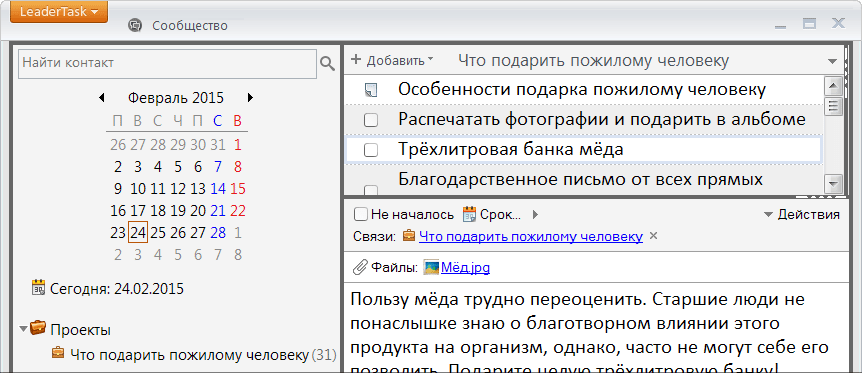Click the note icon for Особенности подарка
Screen dimensions: 862x373
371,90
